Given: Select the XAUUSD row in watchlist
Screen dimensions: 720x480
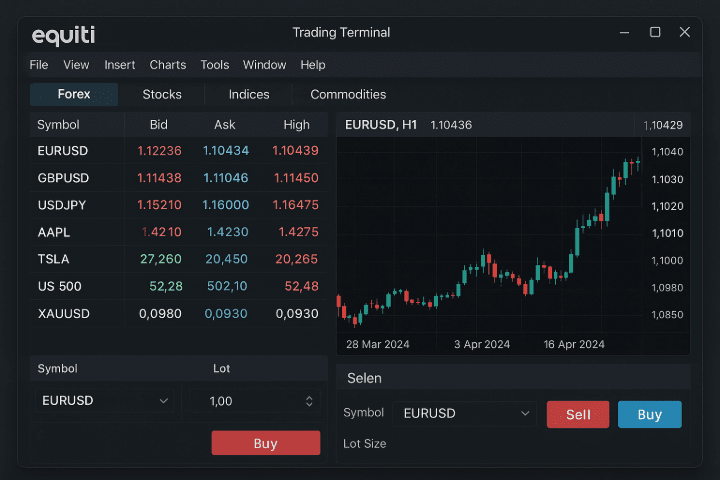Looking at the screenshot, I should pos(179,313).
